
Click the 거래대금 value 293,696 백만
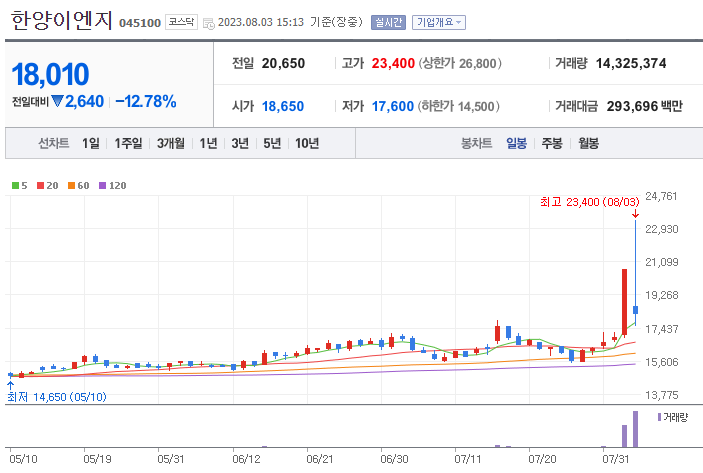click(645, 107)
